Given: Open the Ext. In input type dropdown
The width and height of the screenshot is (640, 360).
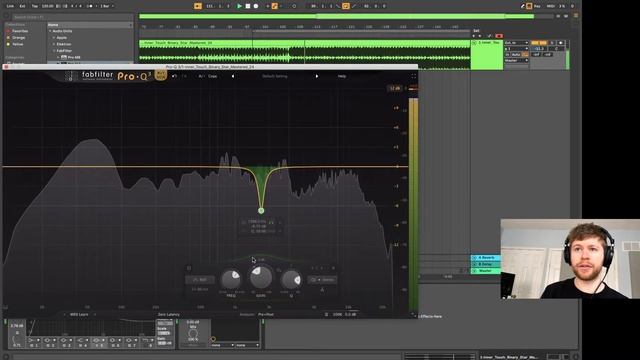Looking at the screenshot, I should tap(516, 43).
